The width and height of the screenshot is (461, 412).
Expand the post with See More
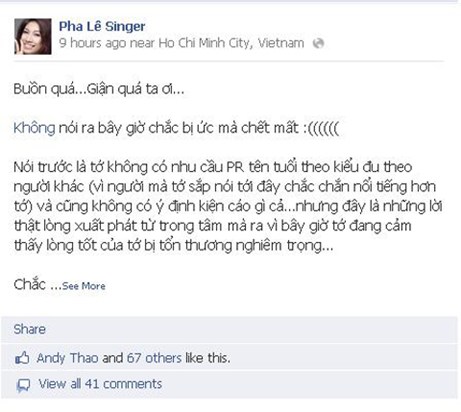tap(84, 286)
